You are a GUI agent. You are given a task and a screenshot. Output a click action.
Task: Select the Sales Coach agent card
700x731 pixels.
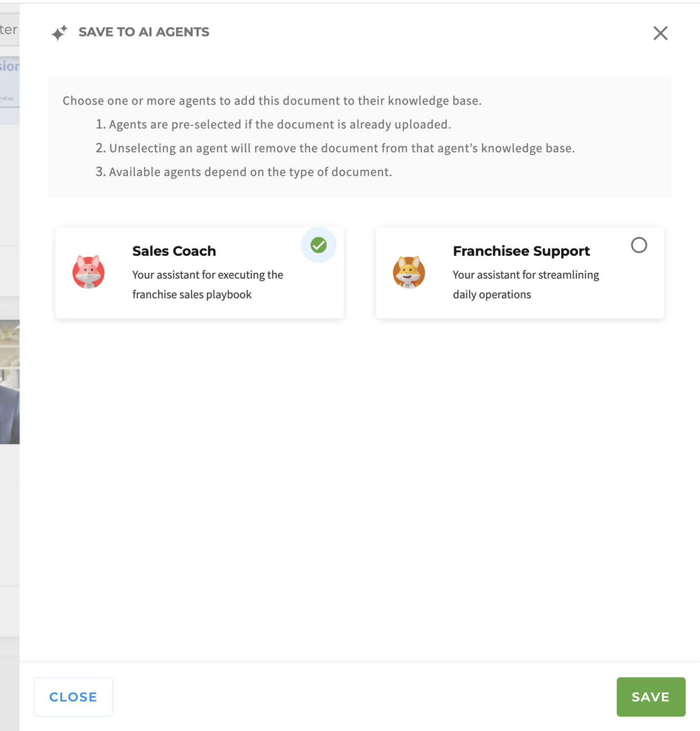point(199,272)
